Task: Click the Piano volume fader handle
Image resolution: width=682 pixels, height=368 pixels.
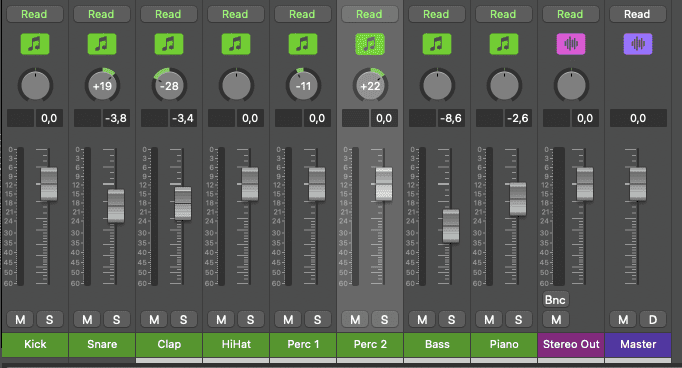Action: [x=518, y=199]
